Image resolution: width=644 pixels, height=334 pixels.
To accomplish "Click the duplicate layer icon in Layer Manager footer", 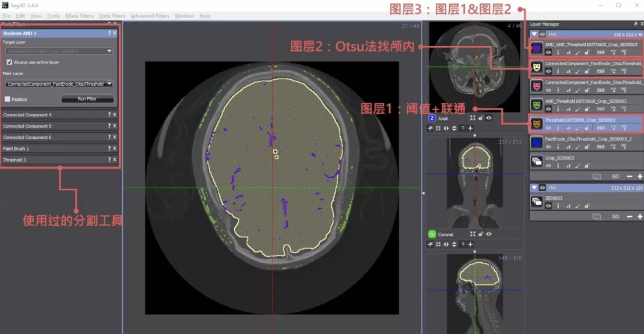I will tap(597, 176).
